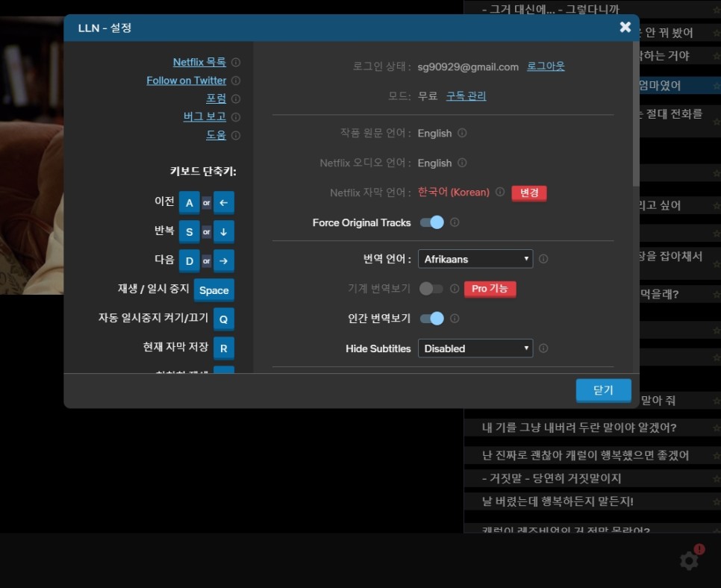Click red 변경 button for subtitle language
Image resolution: width=721 pixels, height=588 pixels.
(x=529, y=193)
